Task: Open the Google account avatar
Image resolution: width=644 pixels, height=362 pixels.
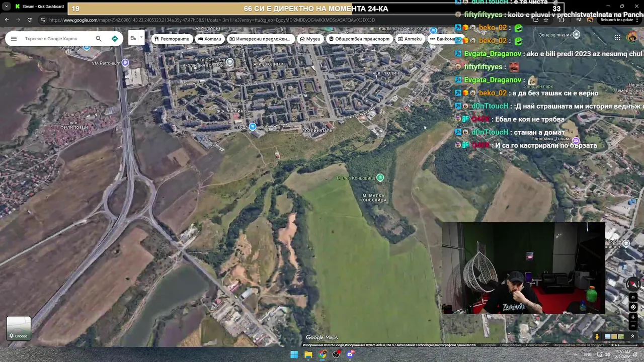Action: point(632,38)
